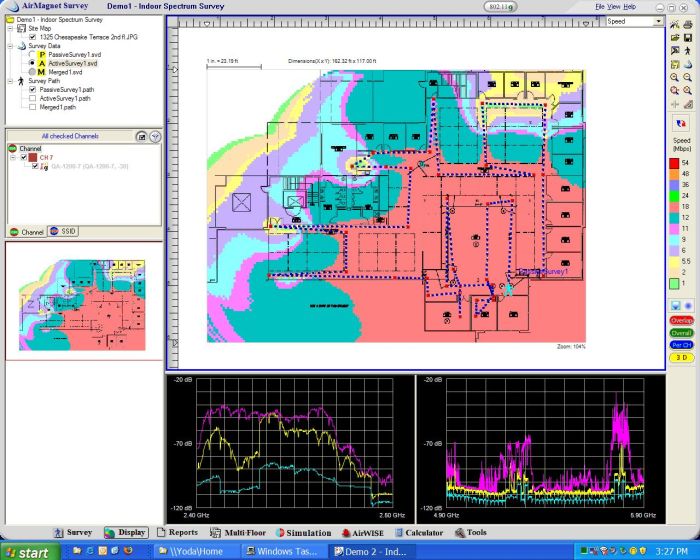This screenshot has height=560, width=700.
Task: Uncheck the CH 7 channel checkbox
Action: [24, 157]
